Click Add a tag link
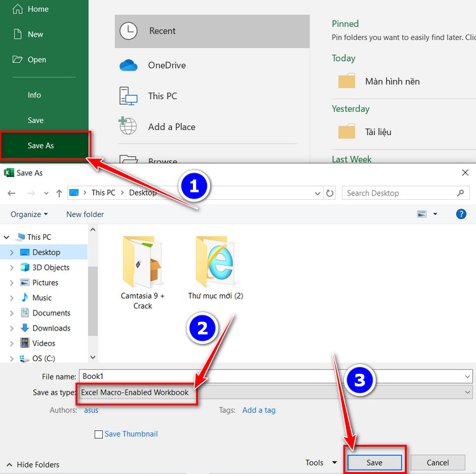 [259, 411]
